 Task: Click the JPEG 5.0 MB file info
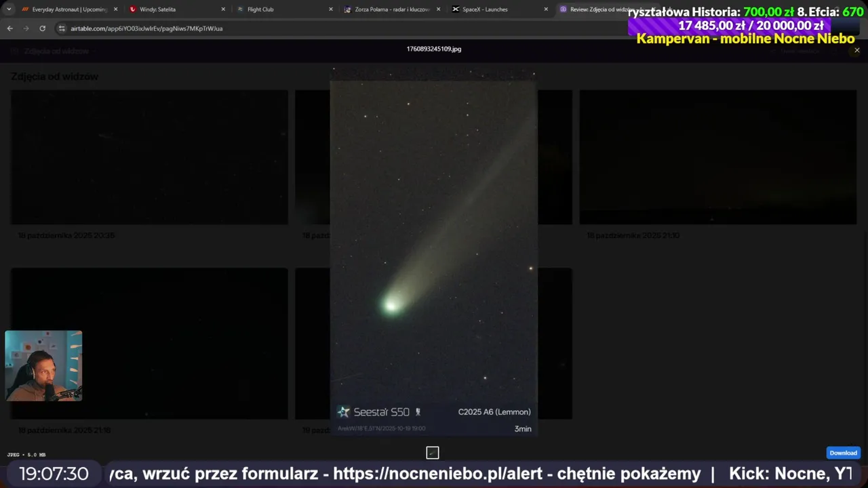click(26, 455)
